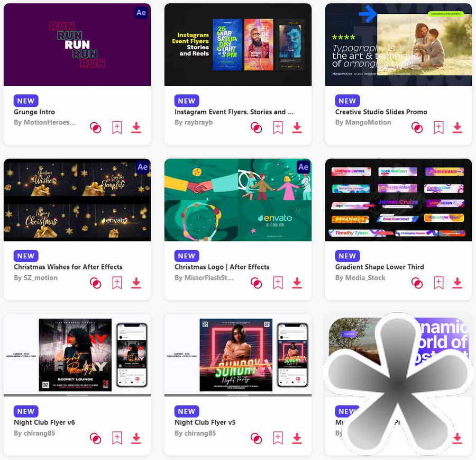This screenshot has width=476, height=460.
Task: Bookmark the Grunge Intro item
Action: (x=117, y=128)
